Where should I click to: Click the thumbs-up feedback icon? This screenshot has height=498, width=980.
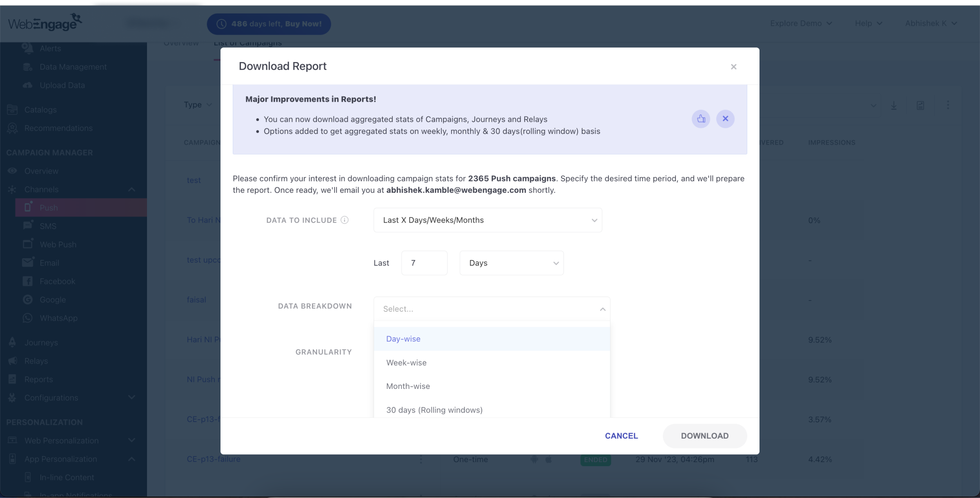[x=702, y=119]
